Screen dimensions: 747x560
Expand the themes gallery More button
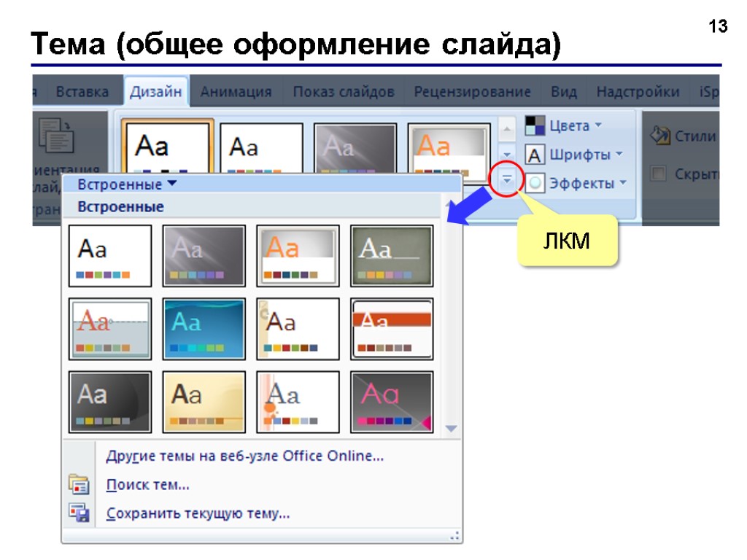click(507, 179)
